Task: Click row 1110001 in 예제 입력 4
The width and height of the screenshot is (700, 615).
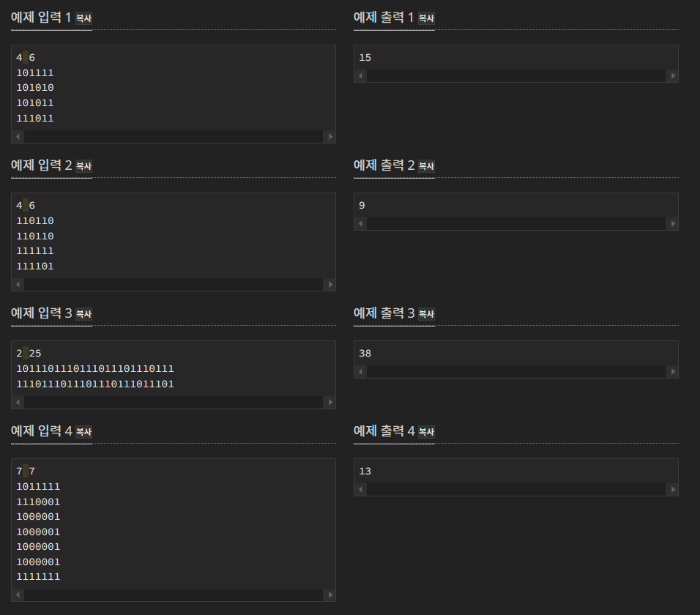Action: click(x=38, y=502)
